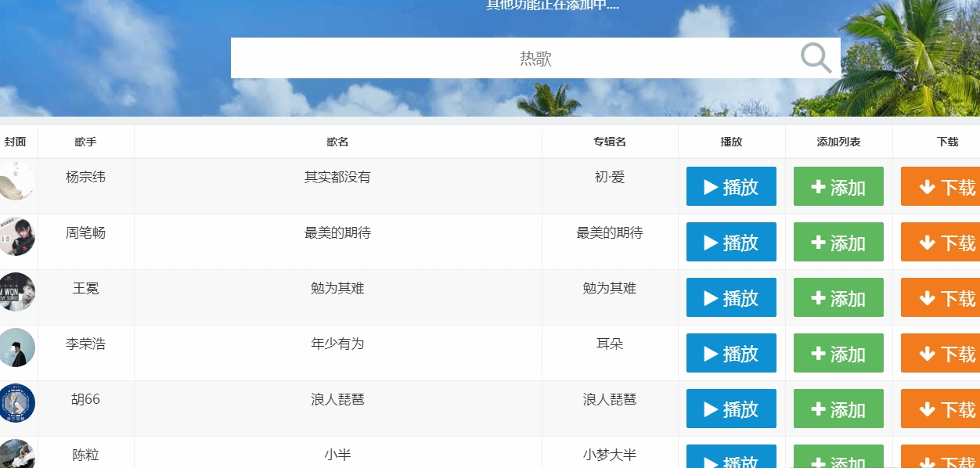Image resolution: width=980 pixels, height=468 pixels.
Task: Click the cover thumbnail beside 陈粒
Action: 16,454
